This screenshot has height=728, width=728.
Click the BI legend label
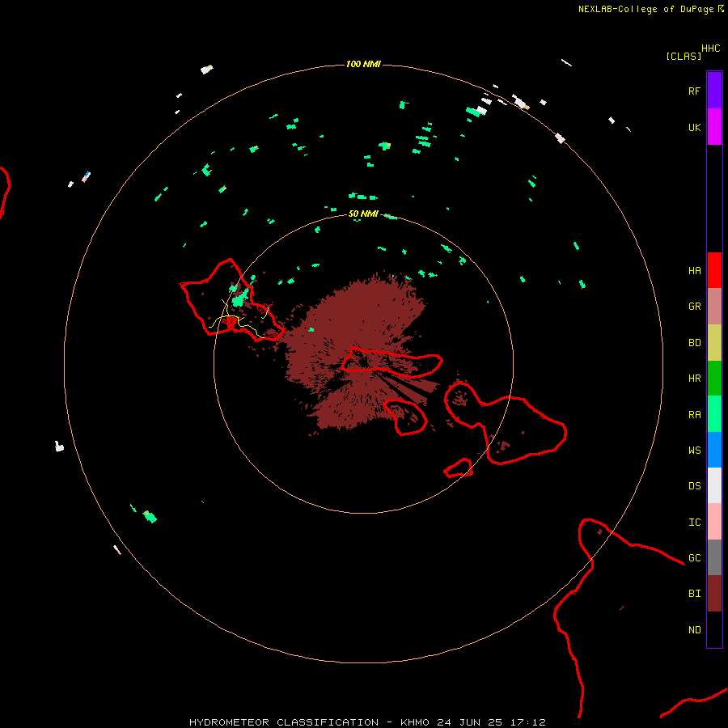[x=694, y=594]
